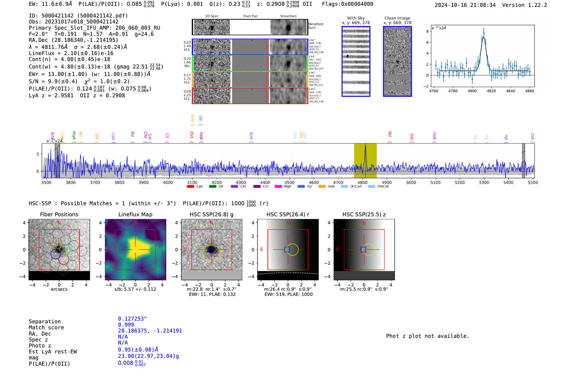
Task: Select the Weighted Sum 2D spectrum cutout
Action: click(x=212, y=28)
